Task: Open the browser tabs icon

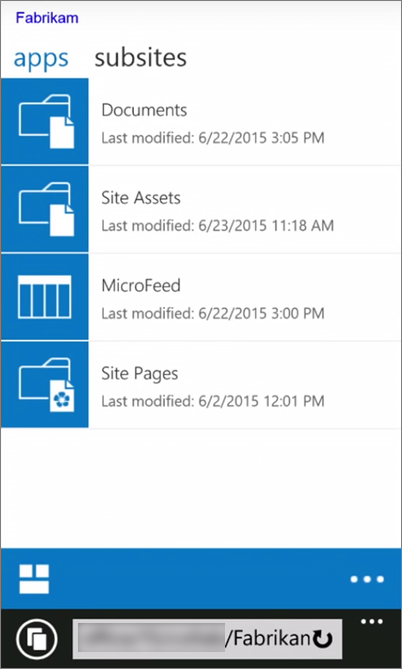Action: [x=37, y=639]
